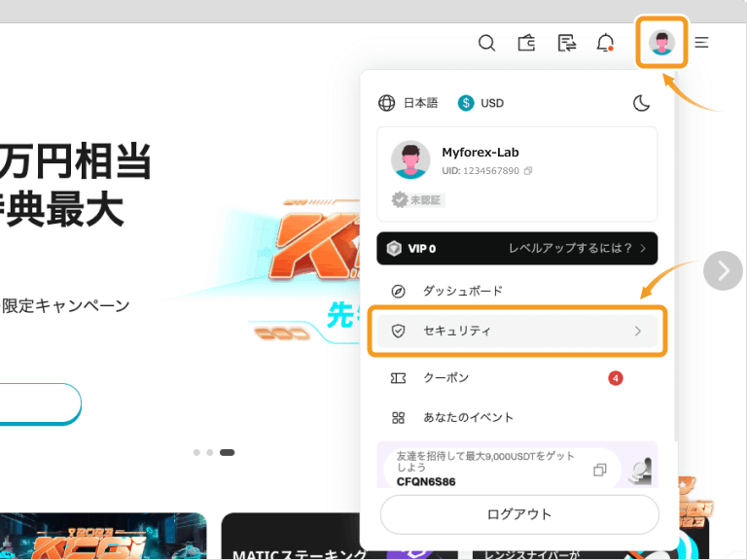The width and height of the screenshot is (747, 560).
Task: Select the first carousel indicator dot
Action: pos(196,452)
